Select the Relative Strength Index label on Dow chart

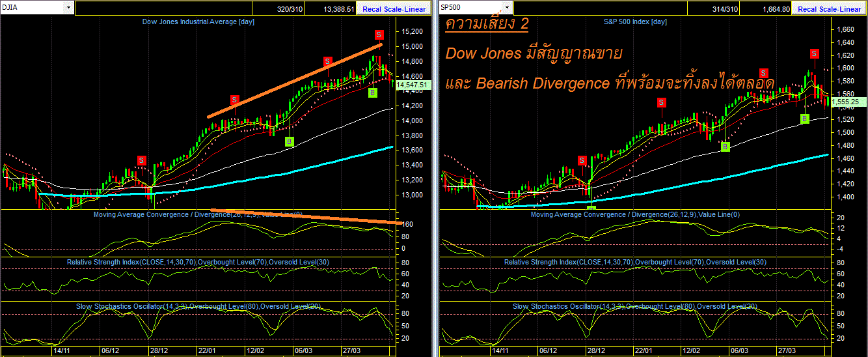pyautogui.click(x=198, y=261)
